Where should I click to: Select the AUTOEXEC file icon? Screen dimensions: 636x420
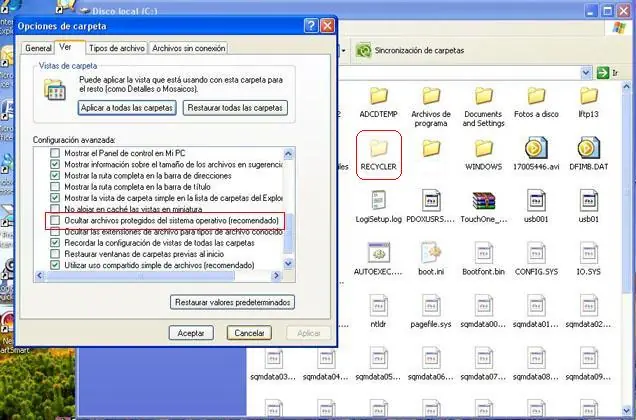(x=378, y=253)
